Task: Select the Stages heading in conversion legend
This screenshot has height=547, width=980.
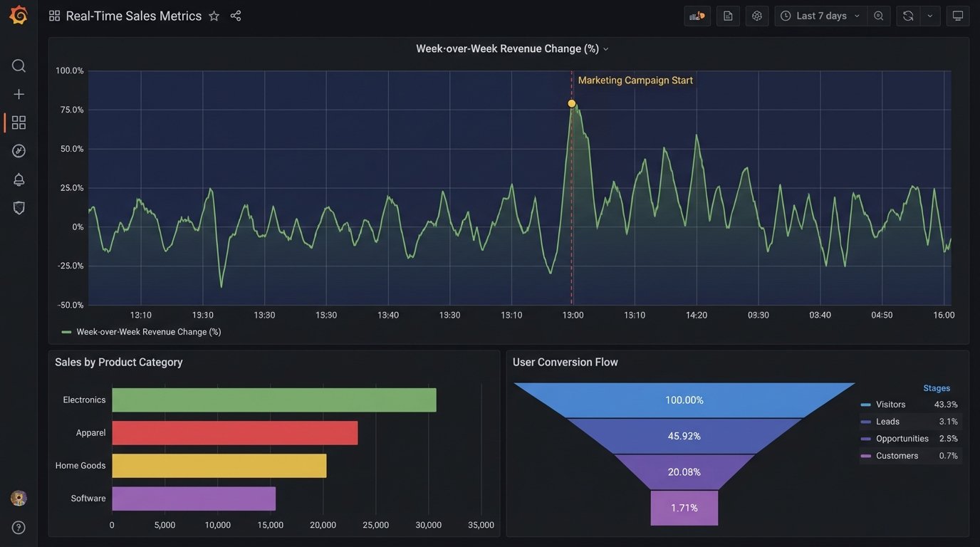Action: coord(937,387)
